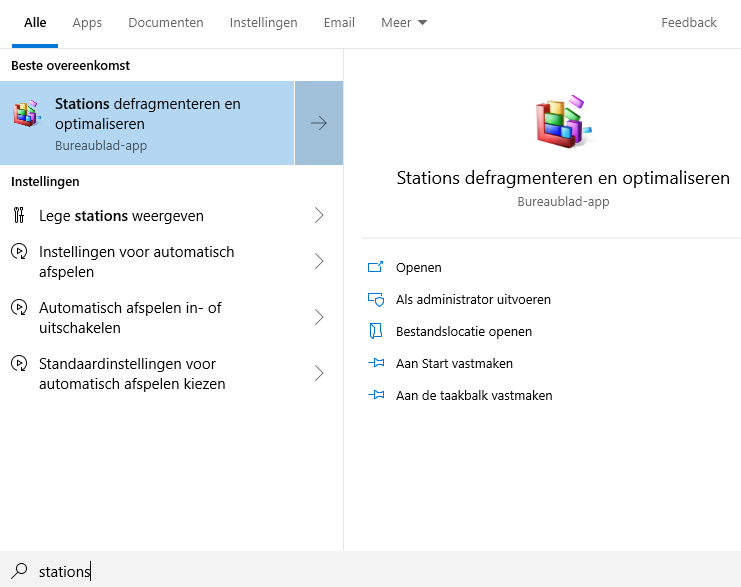
Task: Click the autoplay icon for Instellingen voor automatisch afspelen
Action: (x=19, y=252)
